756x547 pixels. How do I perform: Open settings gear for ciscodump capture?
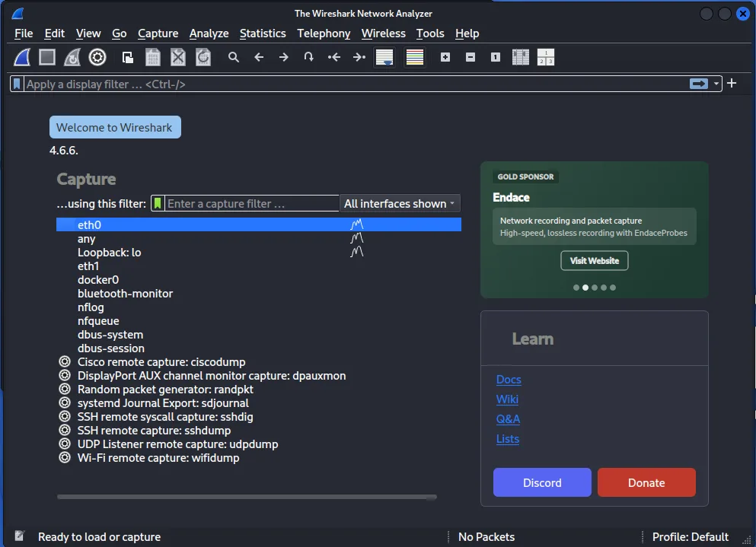tap(65, 361)
